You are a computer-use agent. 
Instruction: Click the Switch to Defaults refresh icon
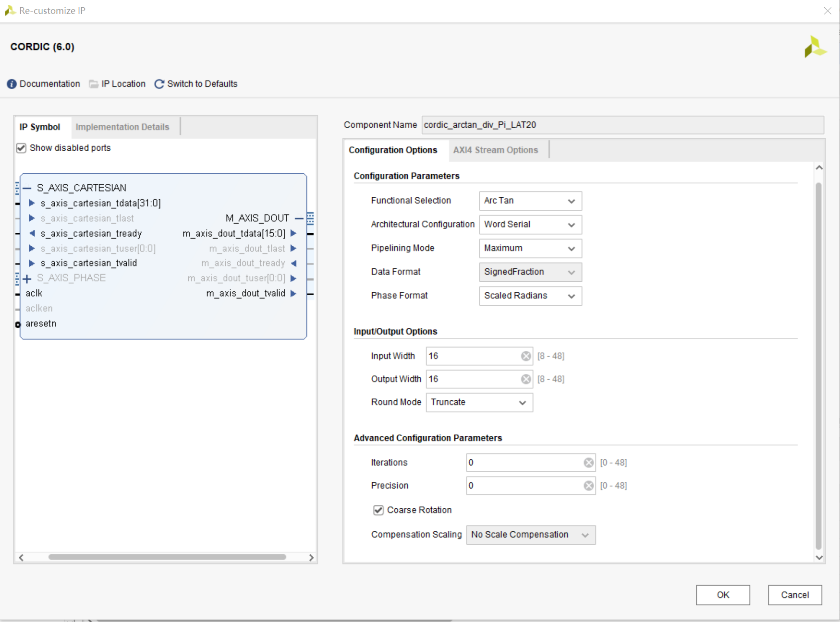(158, 84)
